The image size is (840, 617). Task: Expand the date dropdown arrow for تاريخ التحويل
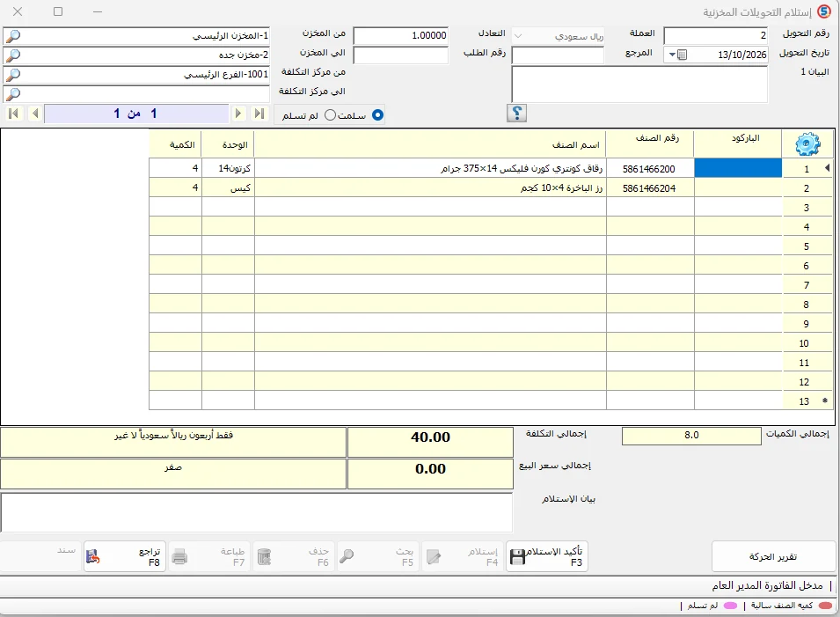(x=672, y=55)
